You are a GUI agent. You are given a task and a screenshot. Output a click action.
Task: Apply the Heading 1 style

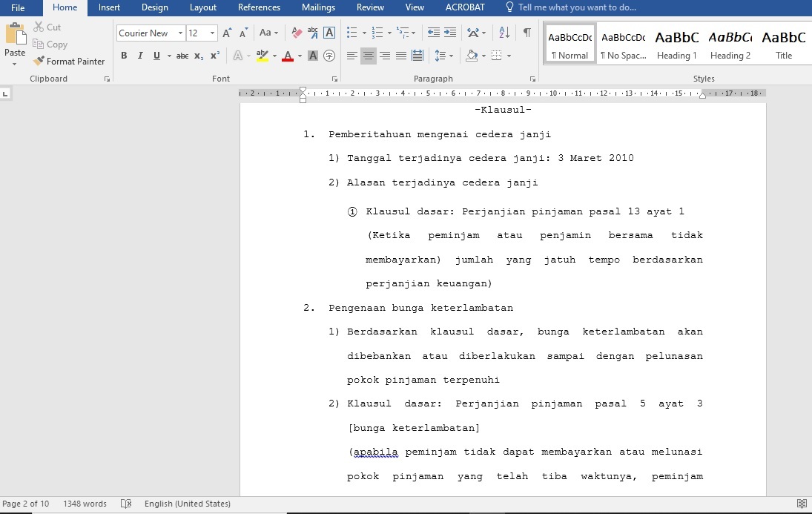676,44
